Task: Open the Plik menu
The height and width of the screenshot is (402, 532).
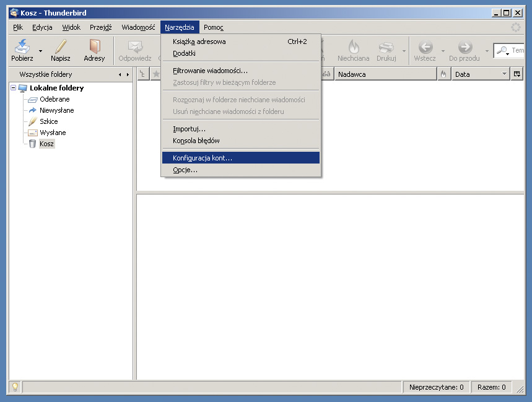Action: (x=18, y=27)
